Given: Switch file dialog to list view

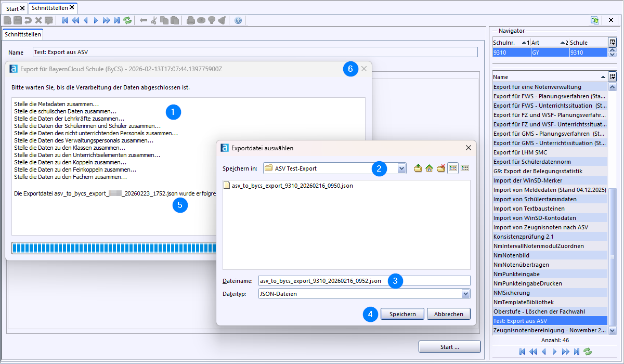Looking at the screenshot, I should 453,168.
